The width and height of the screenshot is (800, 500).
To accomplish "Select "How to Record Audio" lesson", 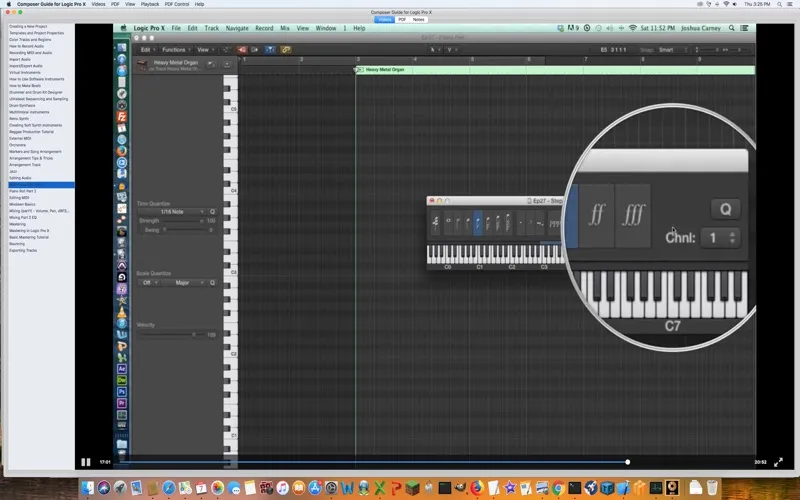I will 27,46.
